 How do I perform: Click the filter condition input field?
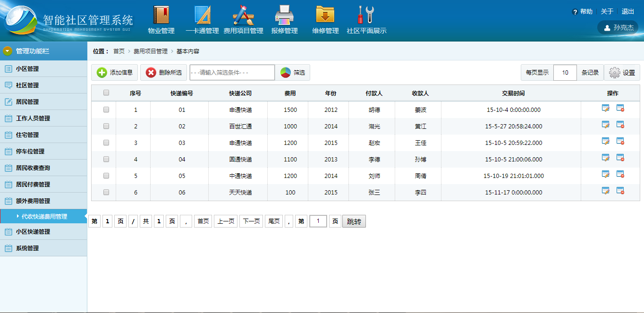click(x=232, y=73)
